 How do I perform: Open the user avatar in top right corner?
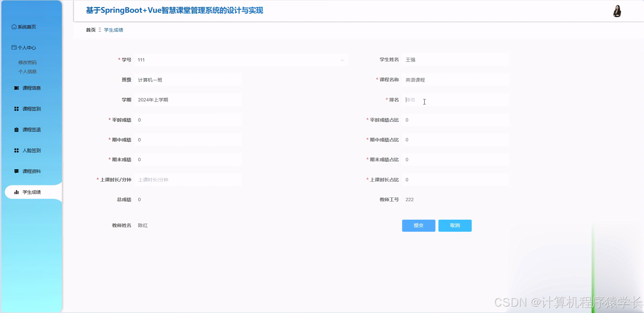(x=617, y=11)
